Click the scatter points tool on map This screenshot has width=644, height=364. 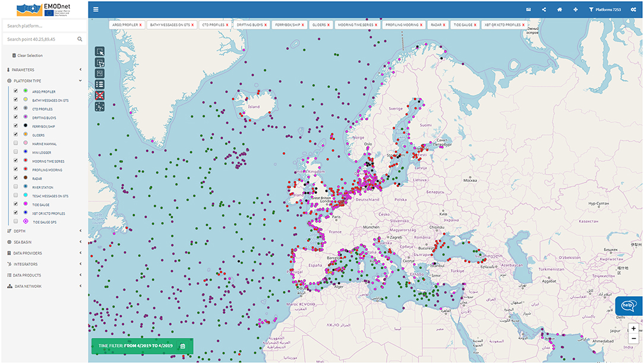tap(100, 107)
